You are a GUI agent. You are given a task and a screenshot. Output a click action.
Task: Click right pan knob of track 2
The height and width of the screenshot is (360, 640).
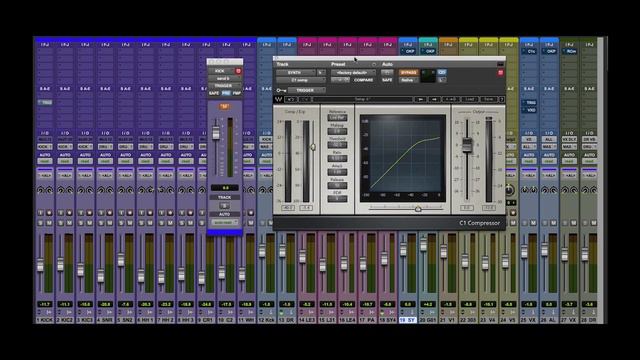point(69,190)
